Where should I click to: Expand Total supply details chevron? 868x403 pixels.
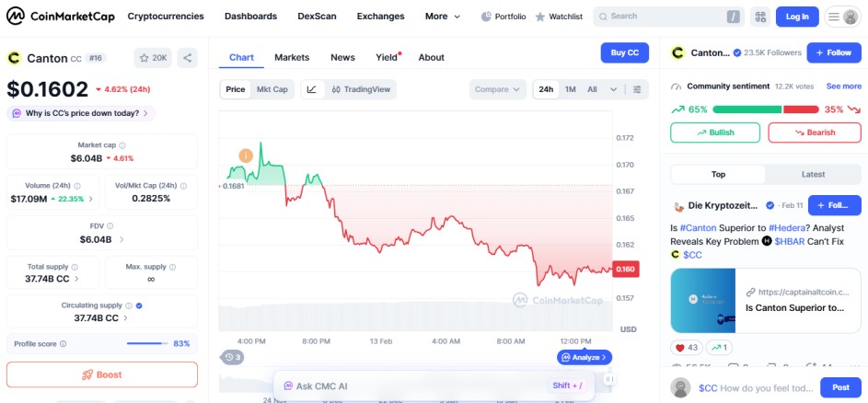click(x=76, y=279)
